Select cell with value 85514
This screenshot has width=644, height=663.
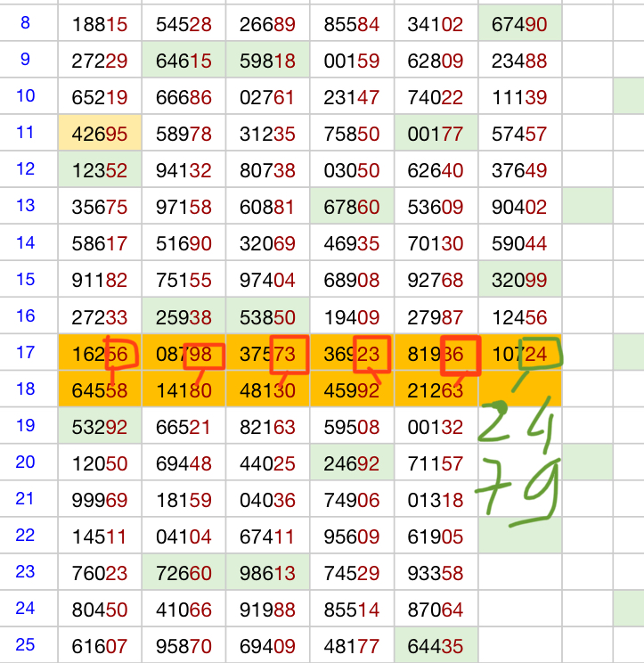[352, 610]
